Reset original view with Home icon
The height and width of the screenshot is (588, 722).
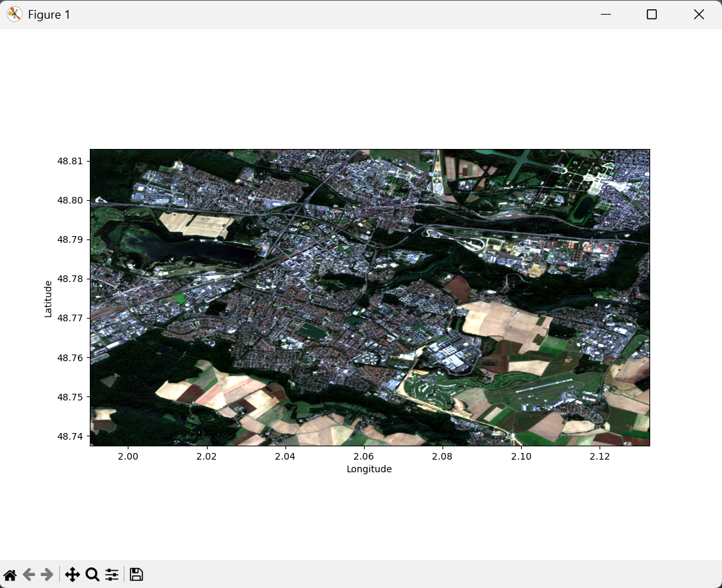click(x=10, y=575)
